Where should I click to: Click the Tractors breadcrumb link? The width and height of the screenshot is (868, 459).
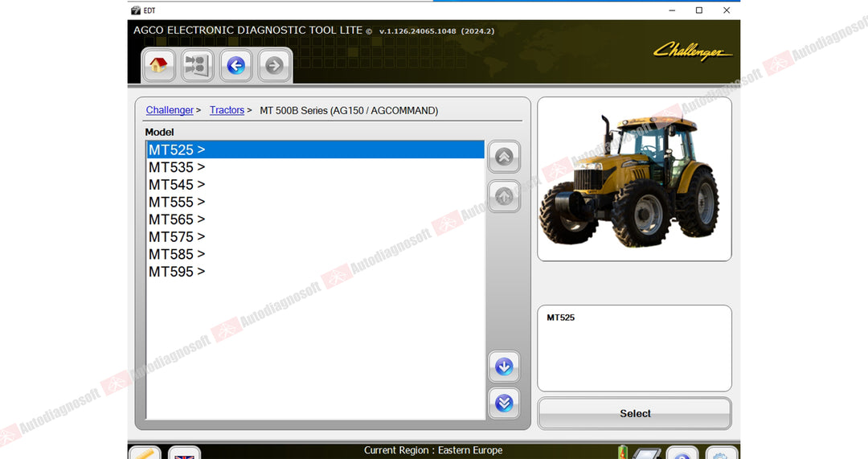227,110
